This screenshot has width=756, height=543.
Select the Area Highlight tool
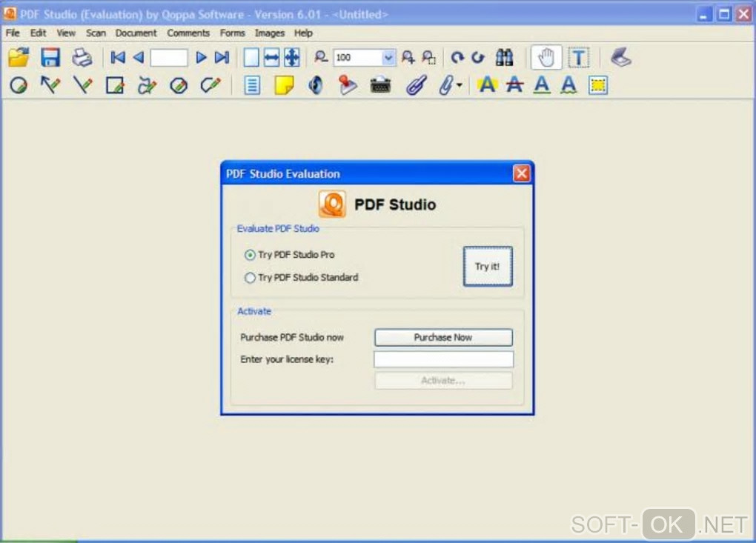tap(598, 86)
